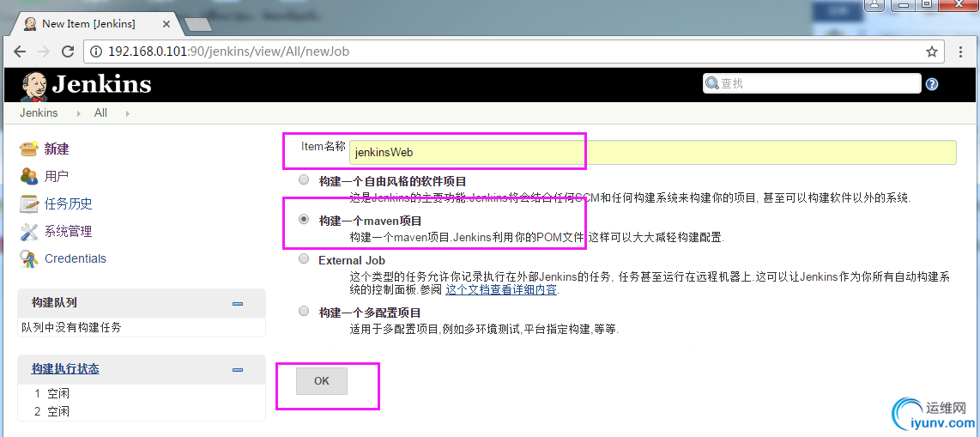The width and height of the screenshot is (980, 437).
Task: Bookmark page with the star icon
Action: [932, 52]
